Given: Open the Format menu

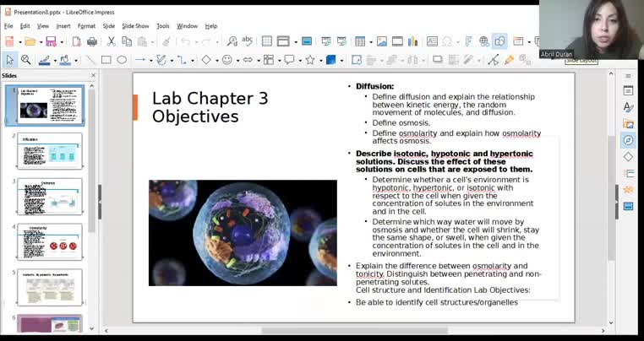Looking at the screenshot, I should coord(87,26).
